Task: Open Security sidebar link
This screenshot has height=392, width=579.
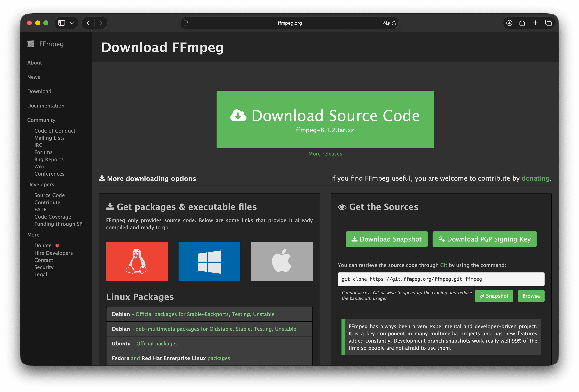Action: tap(44, 267)
